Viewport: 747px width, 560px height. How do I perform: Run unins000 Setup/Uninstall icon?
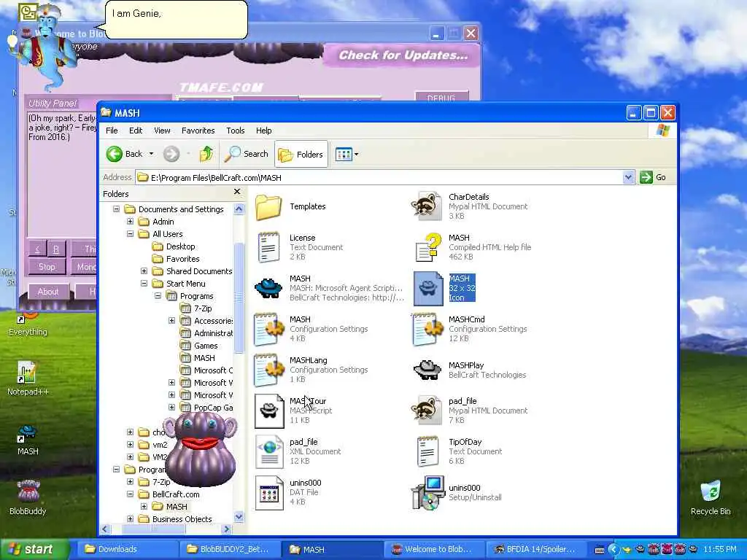[427, 493]
